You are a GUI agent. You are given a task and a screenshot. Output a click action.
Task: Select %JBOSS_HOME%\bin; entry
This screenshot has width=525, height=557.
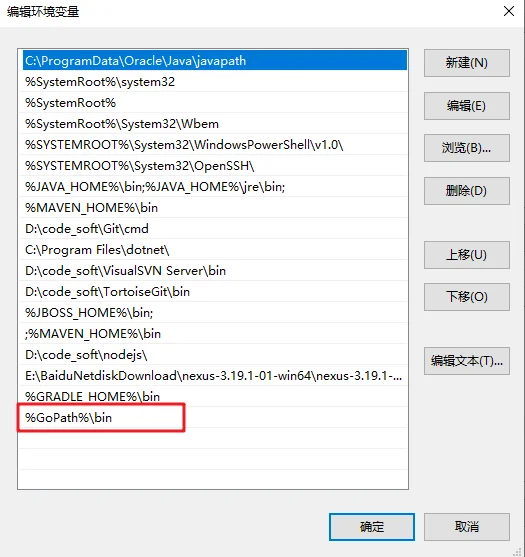pyautogui.click(x=213, y=312)
